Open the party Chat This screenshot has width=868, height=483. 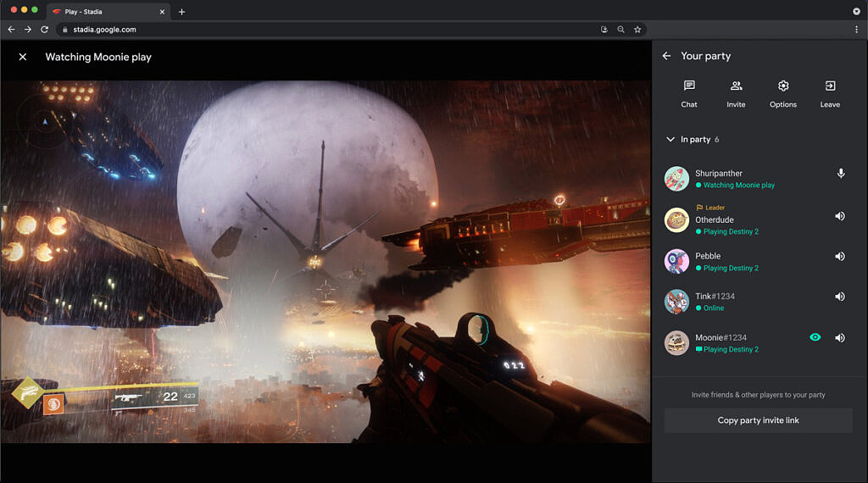(689, 93)
